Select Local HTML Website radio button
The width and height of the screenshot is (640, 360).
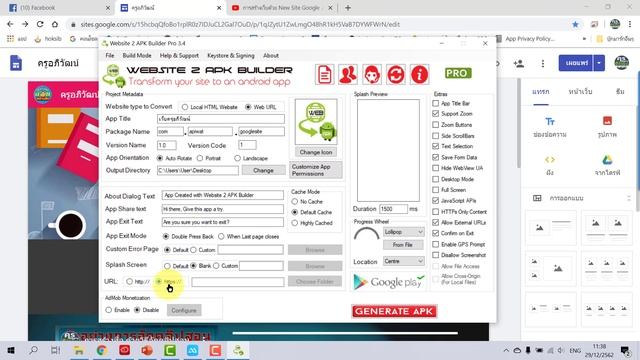(185, 107)
